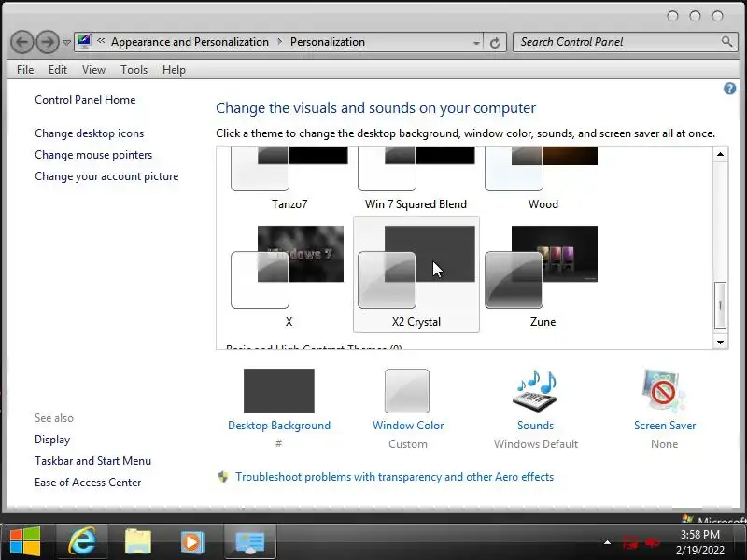Click the blue help question icon

click(x=729, y=89)
